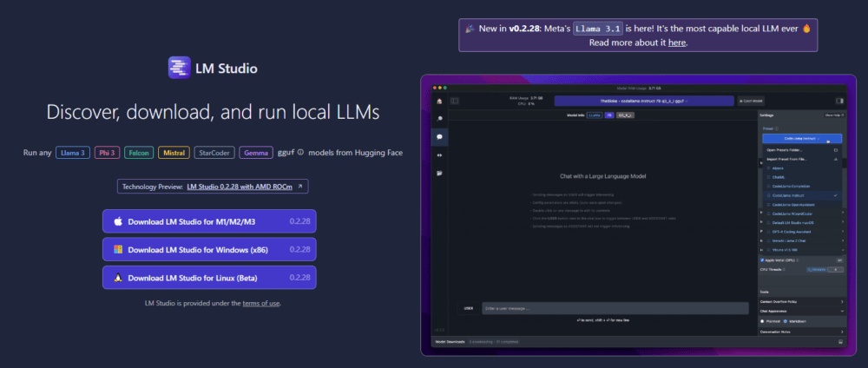Click the Mistral model tag

pos(174,153)
